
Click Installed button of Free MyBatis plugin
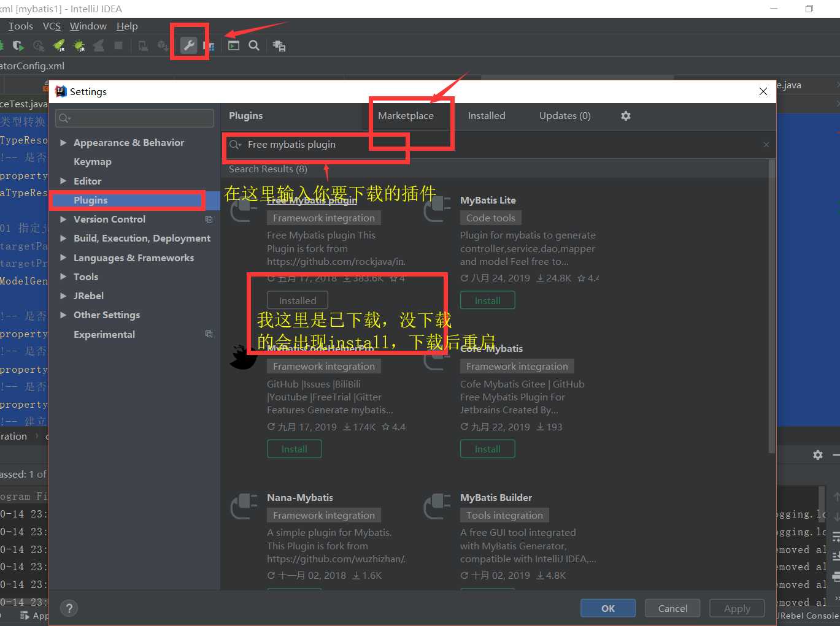pyautogui.click(x=298, y=300)
